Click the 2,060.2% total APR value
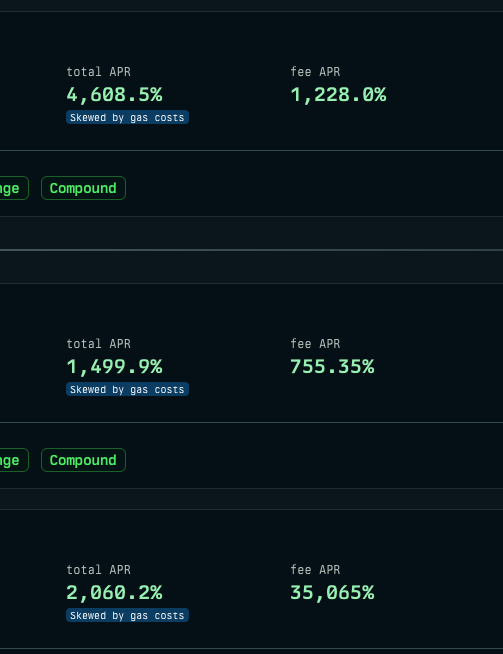 [x=114, y=593]
